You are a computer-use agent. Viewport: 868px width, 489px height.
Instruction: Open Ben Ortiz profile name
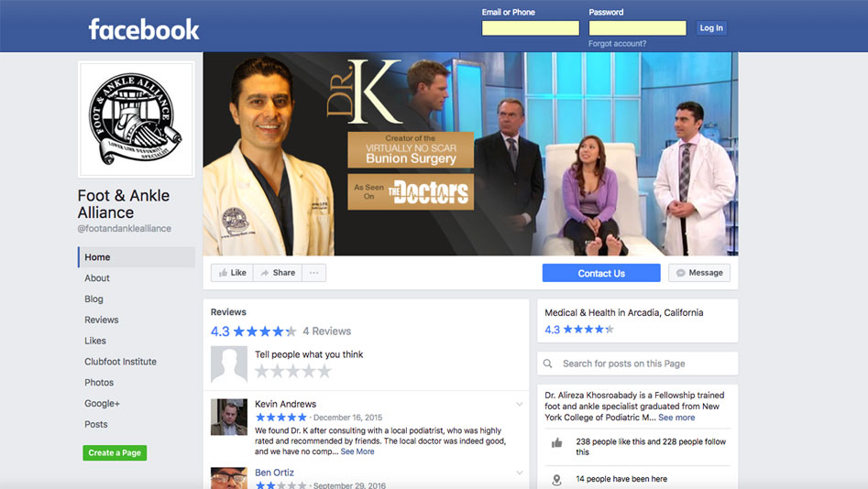coord(274,473)
